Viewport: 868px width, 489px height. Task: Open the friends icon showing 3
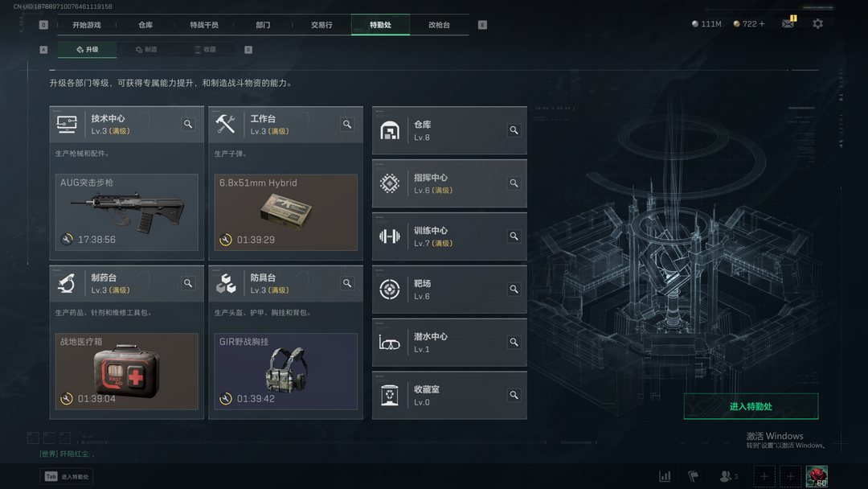click(x=728, y=476)
